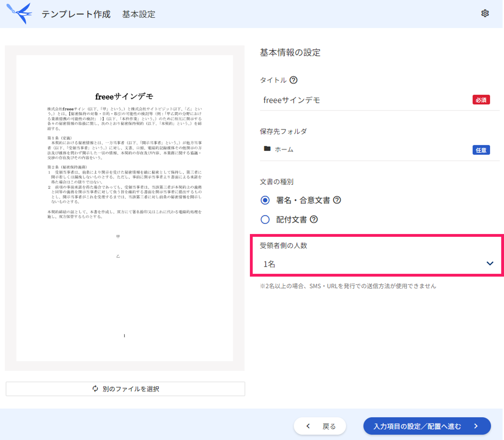
Task: Click the 別のファイルを選択 button
Action: pos(125,389)
